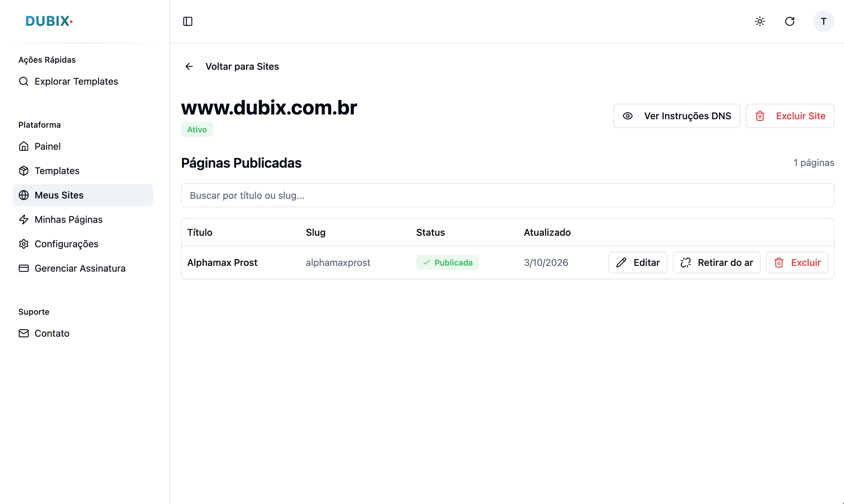Toggle the sidebar panel icon
The width and height of the screenshot is (844, 504).
(x=188, y=21)
